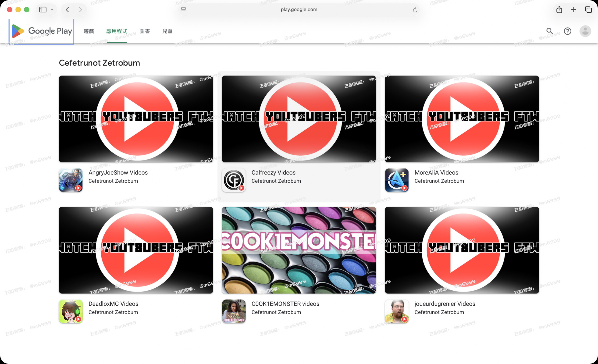The width and height of the screenshot is (598, 364).
Task: Show the tab overview
Action: pyautogui.click(x=588, y=10)
